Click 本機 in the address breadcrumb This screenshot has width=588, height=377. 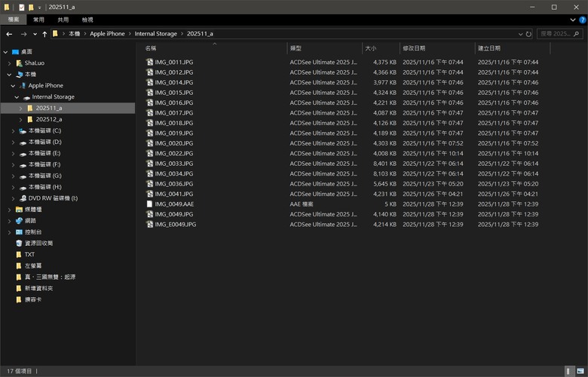click(x=74, y=34)
